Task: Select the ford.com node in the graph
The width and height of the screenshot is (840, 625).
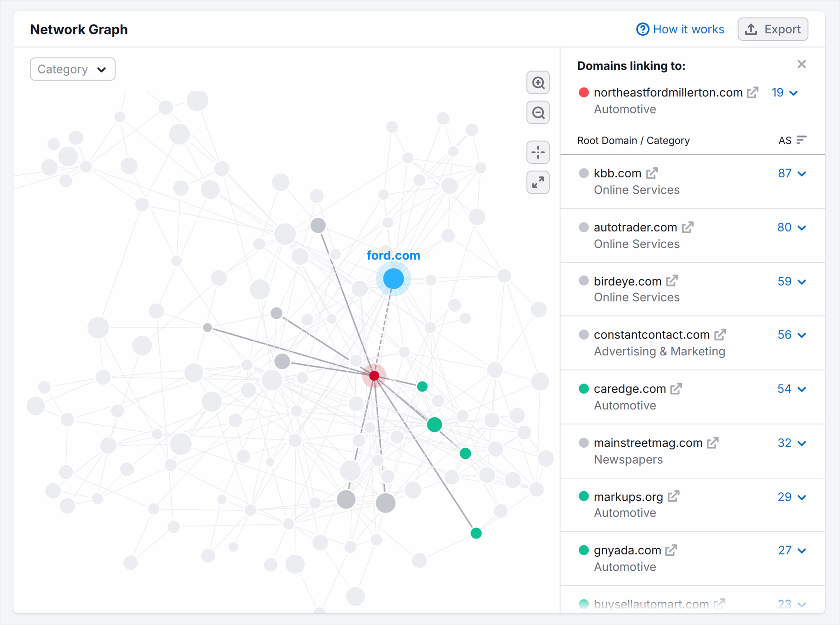Action: click(393, 279)
